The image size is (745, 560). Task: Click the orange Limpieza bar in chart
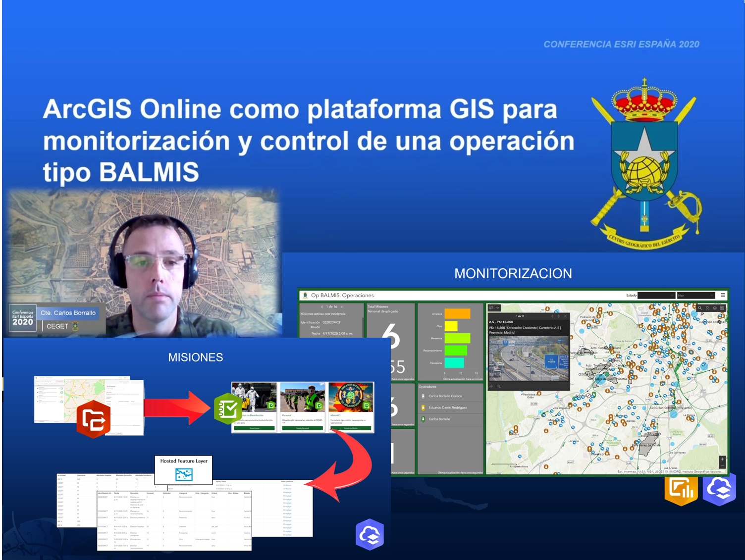click(457, 313)
